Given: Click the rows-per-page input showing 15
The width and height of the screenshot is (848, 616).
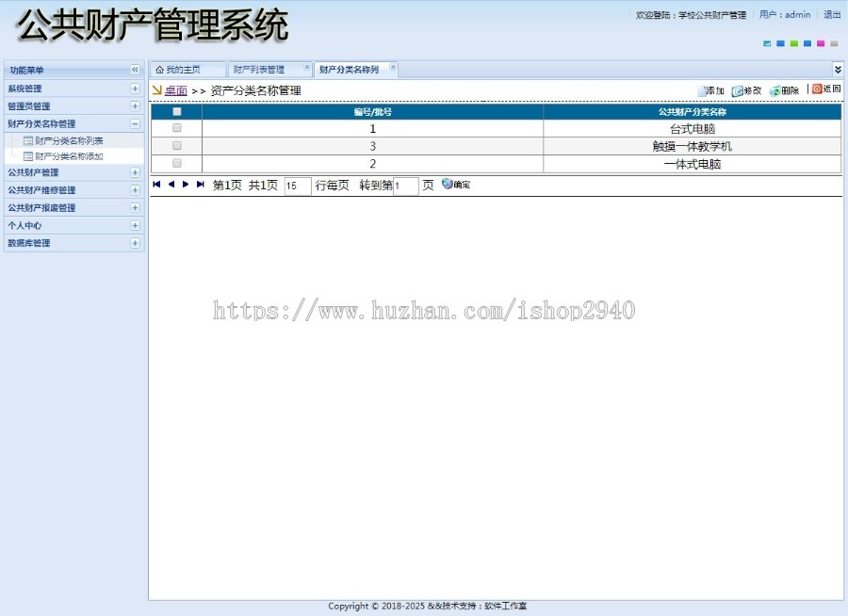Looking at the screenshot, I should tap(298, 186).
